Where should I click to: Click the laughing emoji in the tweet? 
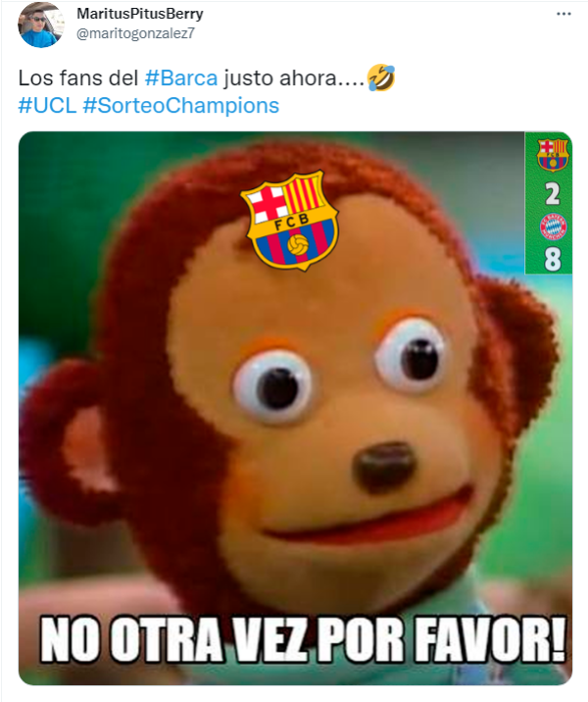(381, 77)
